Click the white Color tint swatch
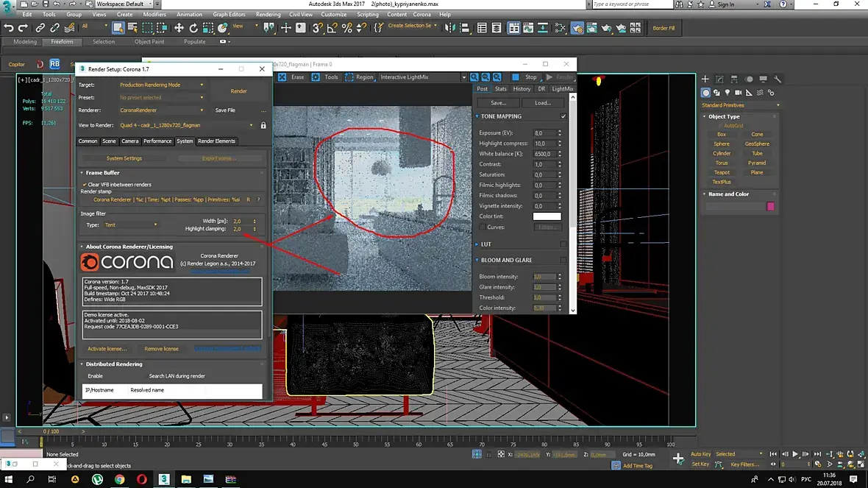 [x=547, y=216]
